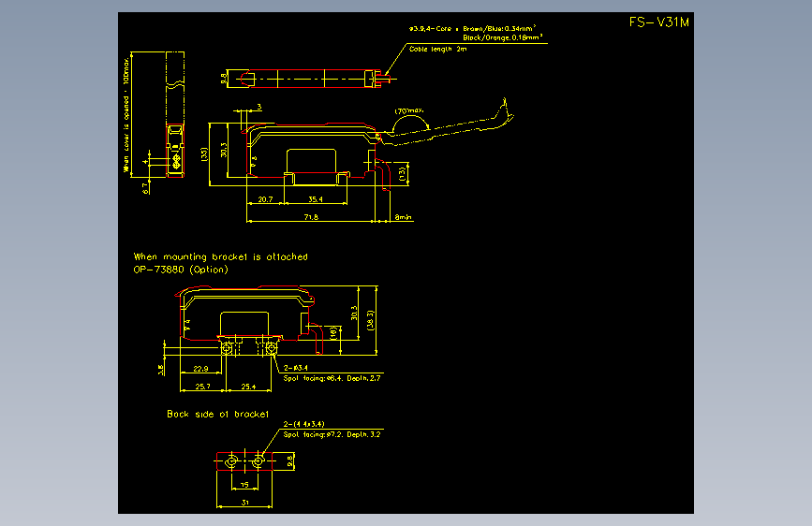
Task: Click the 6.7 dimension value
Action: coord(145,188)
